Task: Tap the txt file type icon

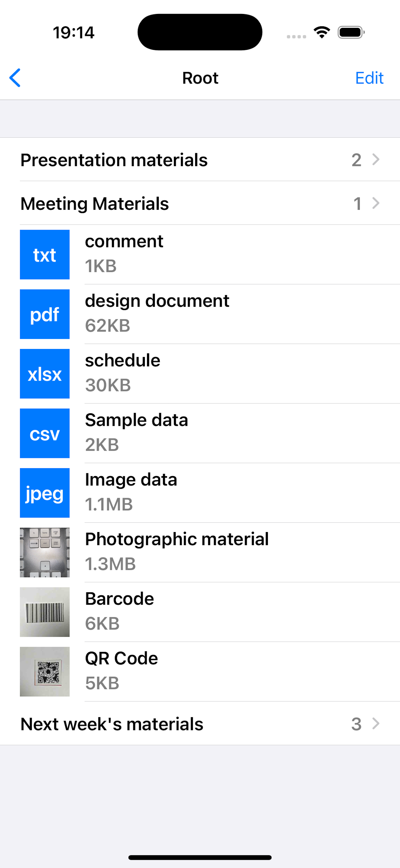Action: (x=45, y=255)
